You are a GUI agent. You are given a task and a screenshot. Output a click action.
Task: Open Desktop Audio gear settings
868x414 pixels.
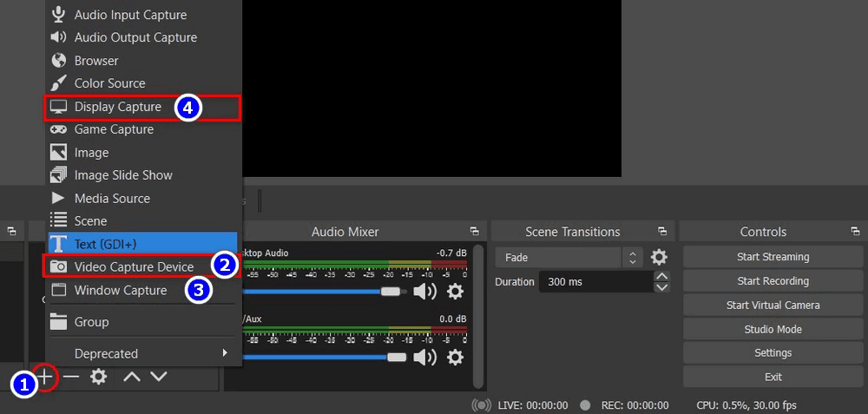(x=455, y=291)
